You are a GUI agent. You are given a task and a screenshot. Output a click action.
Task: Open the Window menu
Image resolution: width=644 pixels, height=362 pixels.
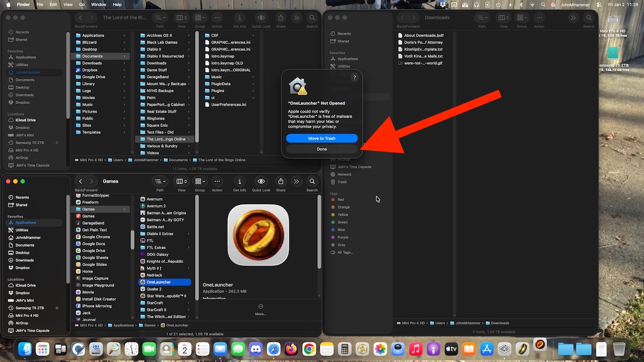coord(99,4)
